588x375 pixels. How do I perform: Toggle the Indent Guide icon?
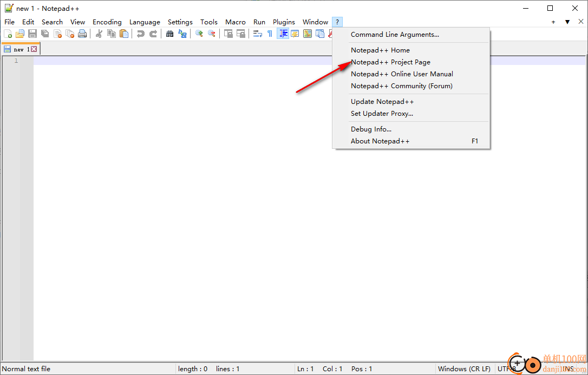pos(283,34)
